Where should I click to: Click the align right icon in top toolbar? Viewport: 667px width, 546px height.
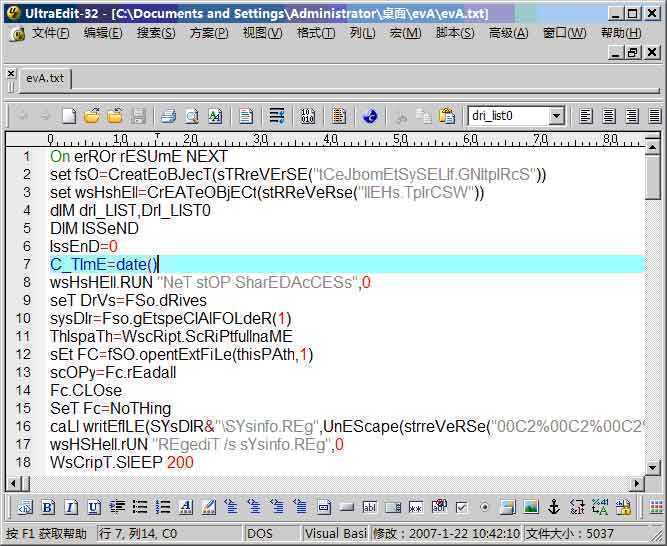tap(632, 116)
